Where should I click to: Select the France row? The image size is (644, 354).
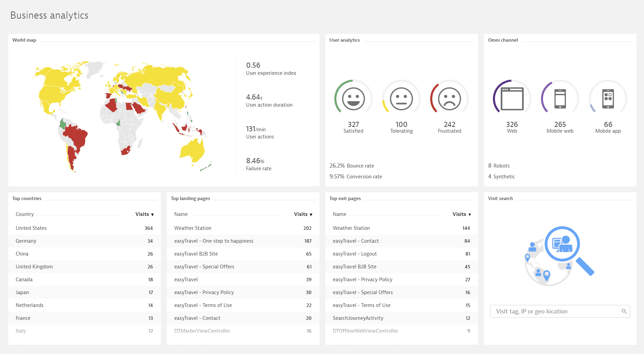tap(84, 318)
